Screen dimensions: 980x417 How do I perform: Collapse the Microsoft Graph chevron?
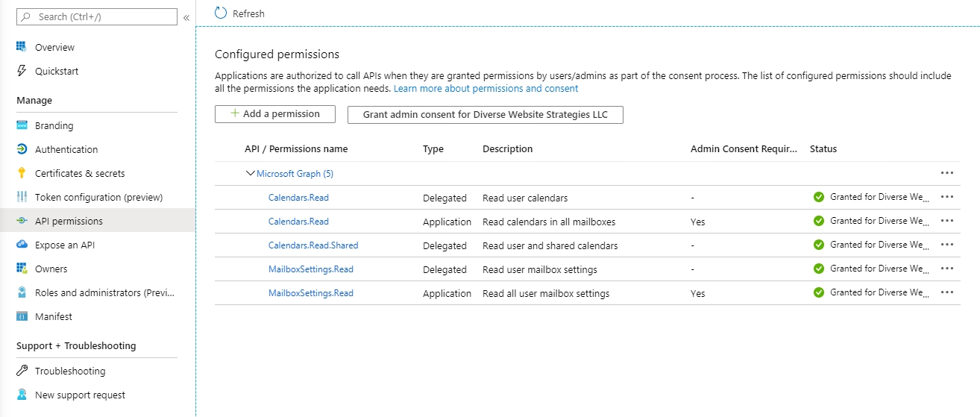250,173
